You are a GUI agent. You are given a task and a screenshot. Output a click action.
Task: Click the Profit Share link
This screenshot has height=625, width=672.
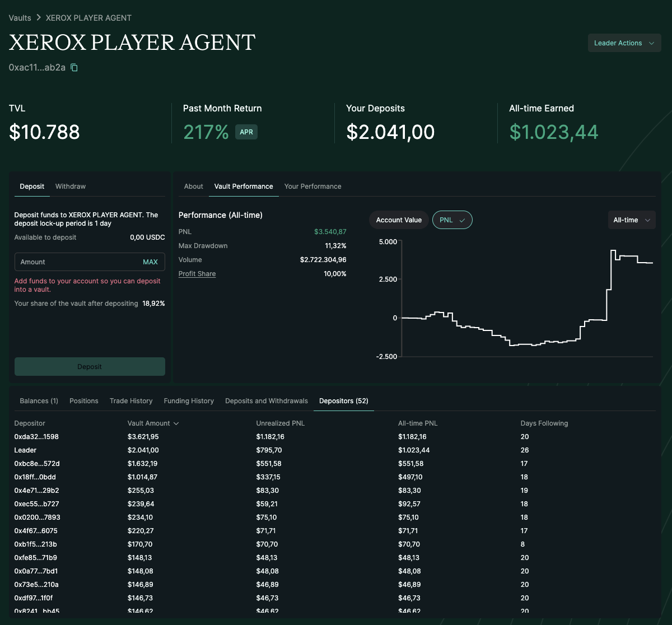[x=197, y=274]
